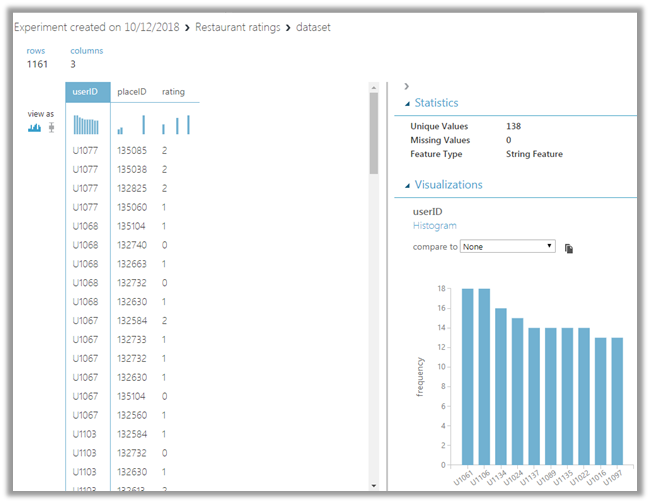Switch to histogram view-as icon
This screenshot has height=503, width=650.
click(34, 128)
